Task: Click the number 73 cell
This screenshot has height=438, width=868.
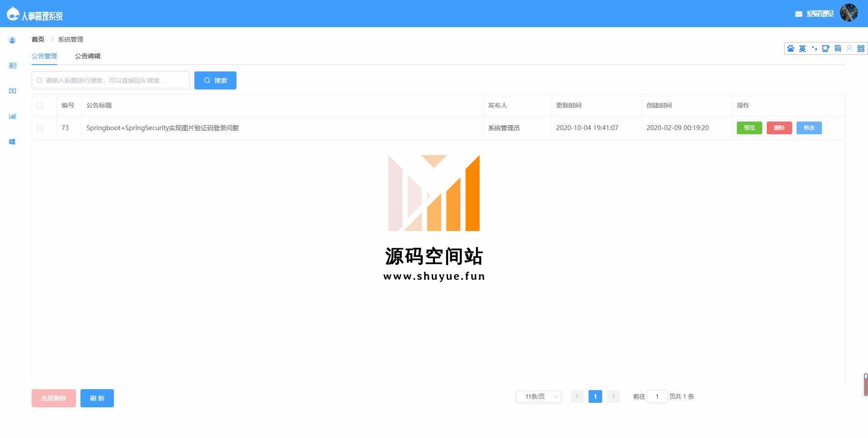Action: click(x=65, y=128)
